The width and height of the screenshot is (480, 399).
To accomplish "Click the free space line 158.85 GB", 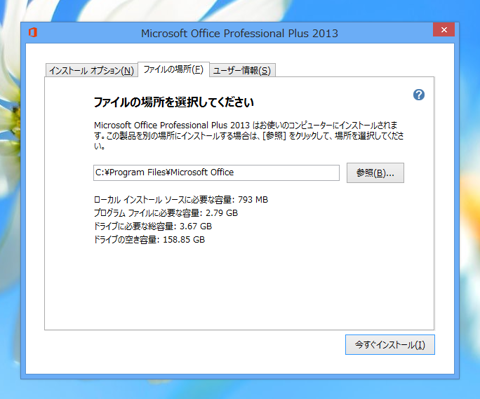I will (x=149, y=240).
